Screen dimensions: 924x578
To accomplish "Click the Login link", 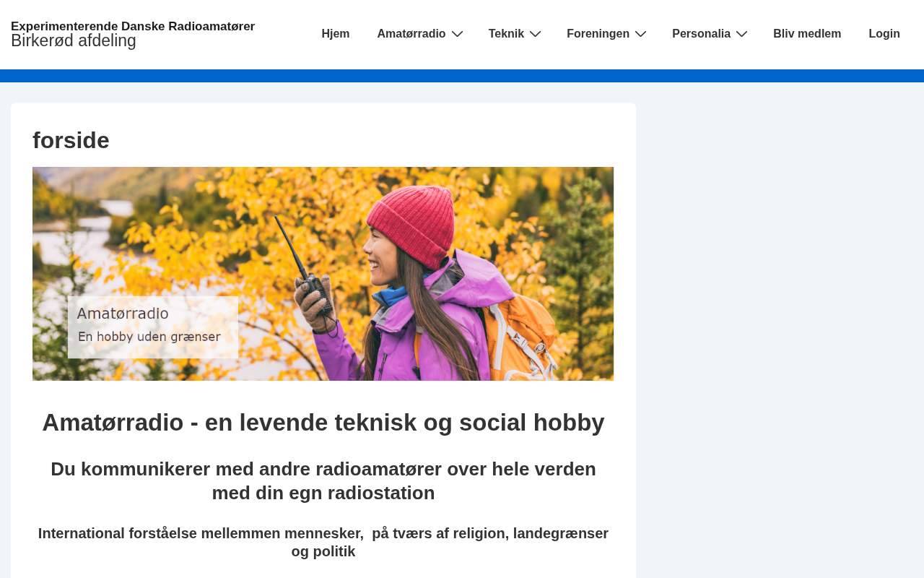I will tap(884, 34).
